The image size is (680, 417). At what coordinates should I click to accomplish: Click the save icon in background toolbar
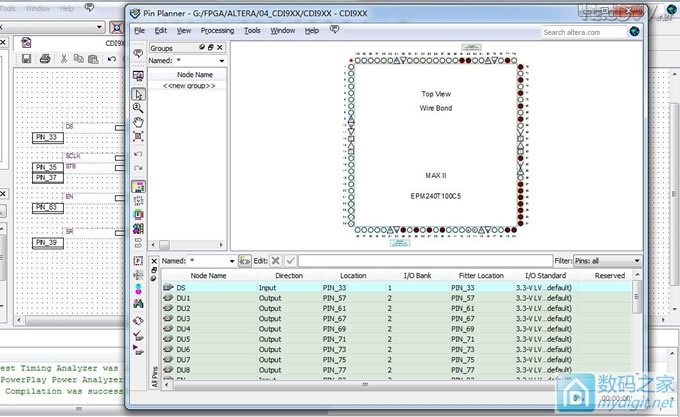click(x=25, y=59)
